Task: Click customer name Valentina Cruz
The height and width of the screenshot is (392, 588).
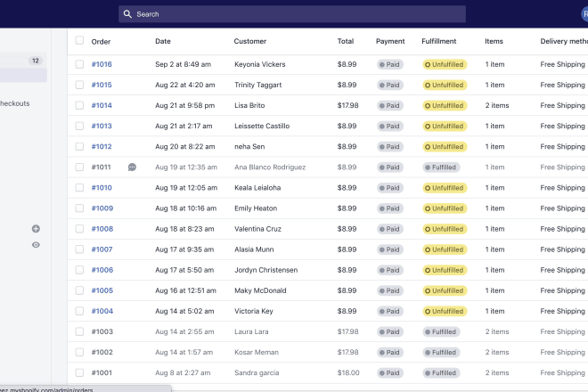Action: point(257,229)
